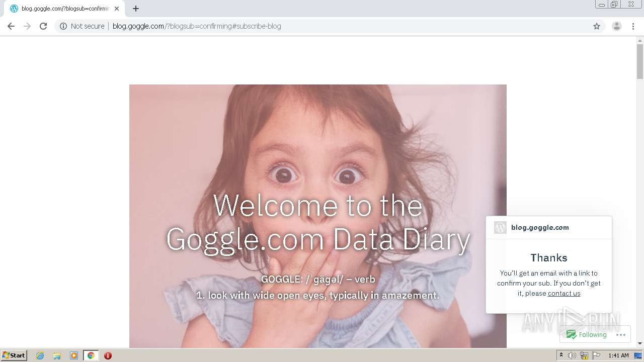Viewport: 644px width, 362px height.
Task: Open the Windows Start menu
Action: (14, 355)
